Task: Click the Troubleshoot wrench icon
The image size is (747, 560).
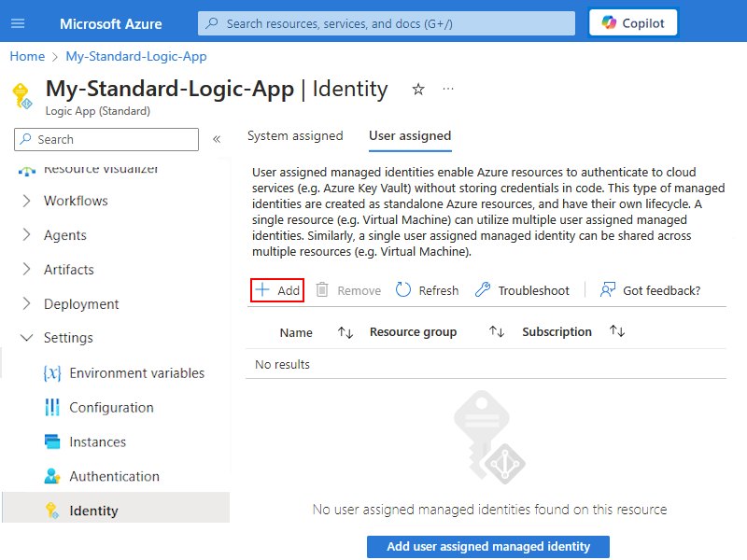Action: 483,289
